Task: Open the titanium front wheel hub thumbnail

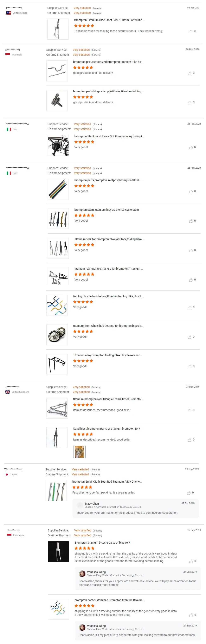Action: [57, 335]
